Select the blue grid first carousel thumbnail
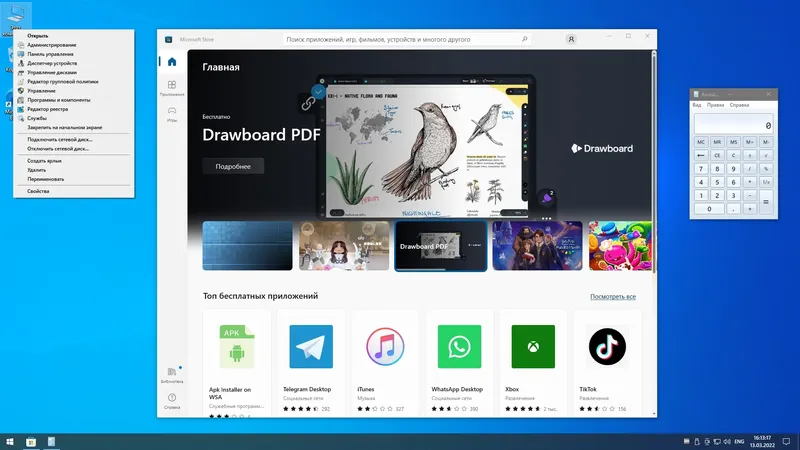 coord(247,246)
